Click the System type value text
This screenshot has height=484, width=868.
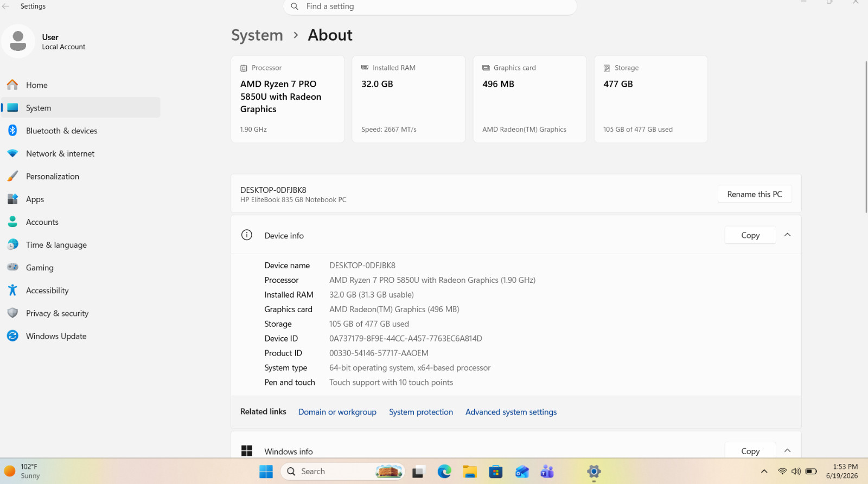click(410, 367)
